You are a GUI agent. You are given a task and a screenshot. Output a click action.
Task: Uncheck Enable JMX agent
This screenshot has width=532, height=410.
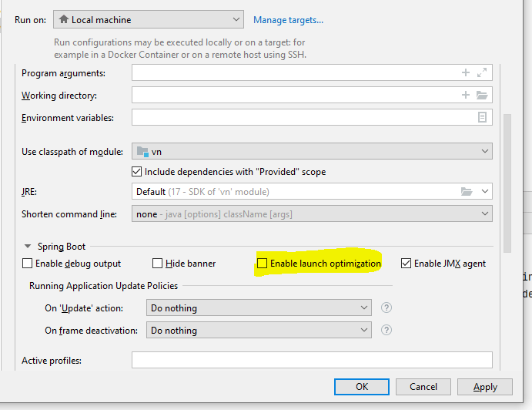407,264
